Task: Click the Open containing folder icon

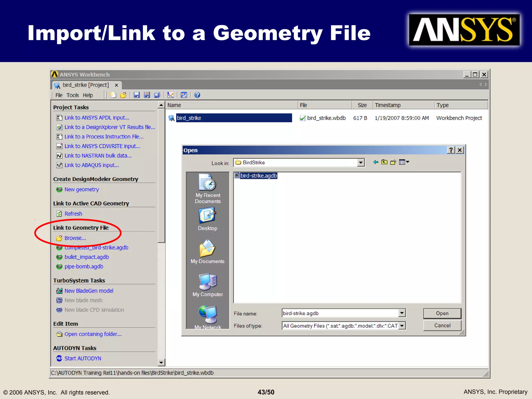Action: click(59, 334)
